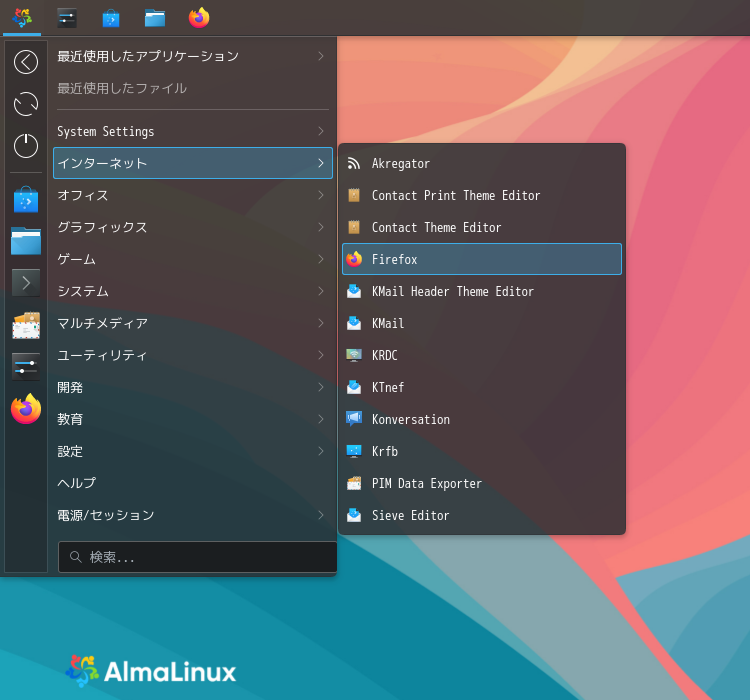Select the ヘルプ menu entry
Image resolution: width=750 pixels, height=700 pixels.
tap(193, 483)
